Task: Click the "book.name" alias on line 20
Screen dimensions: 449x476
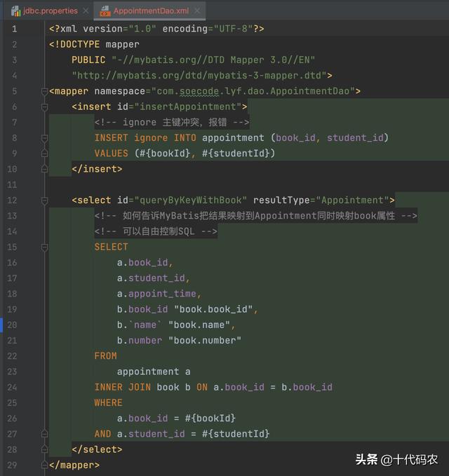Action: pos(199,325)
